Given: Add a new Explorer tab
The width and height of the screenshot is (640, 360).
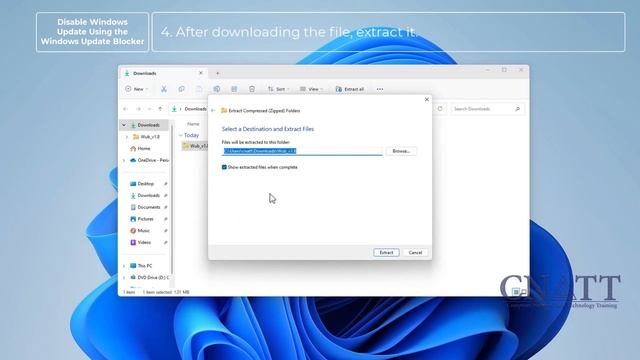Looking at the screenshot, I should (218, 73).
